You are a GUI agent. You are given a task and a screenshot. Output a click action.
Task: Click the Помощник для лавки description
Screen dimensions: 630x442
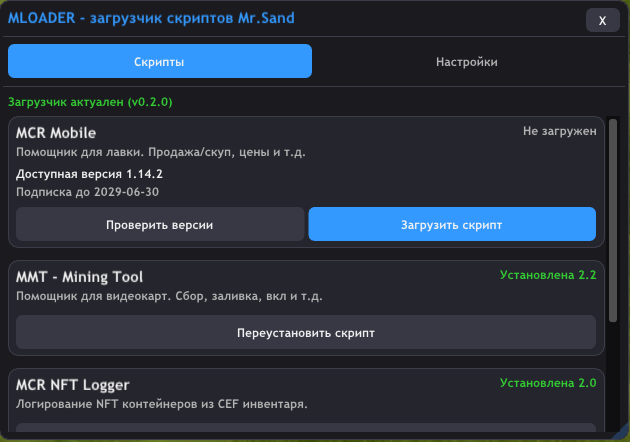pos(161,152)
